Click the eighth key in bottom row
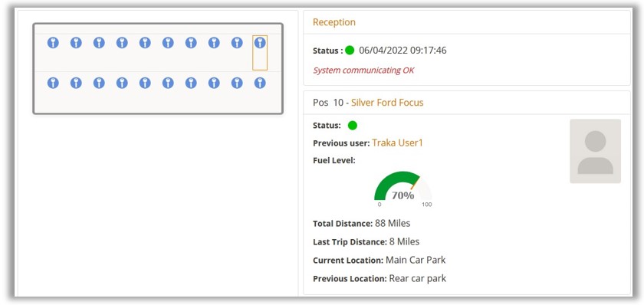The image size is (644, 305). coord(214,83)
